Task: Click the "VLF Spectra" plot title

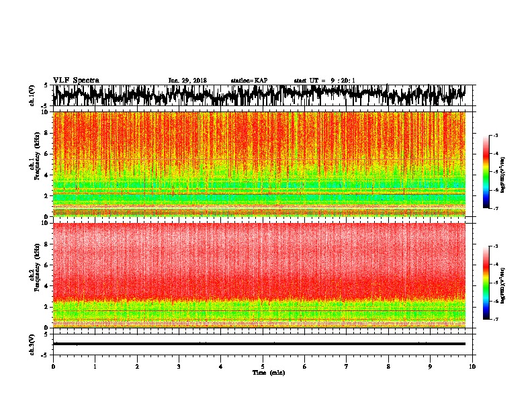Action: click(76, 81)
